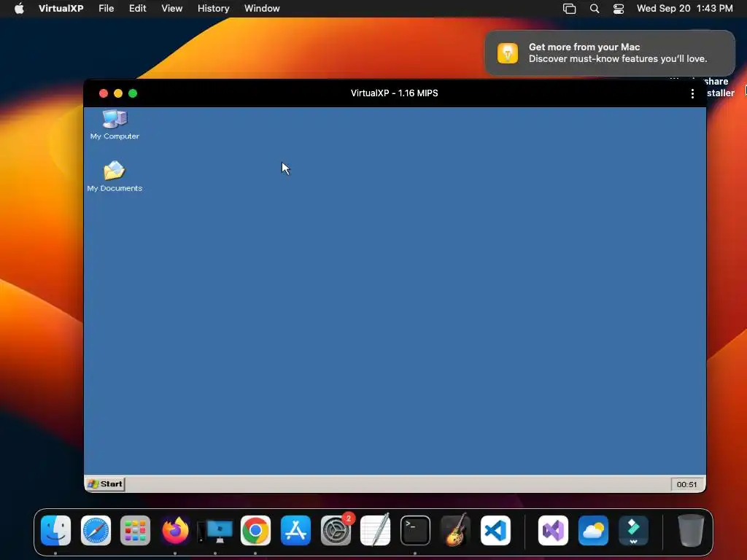Click the 00:51 taskbar clock
Viewport: 747px width, 560px height.
coord(686,484)
